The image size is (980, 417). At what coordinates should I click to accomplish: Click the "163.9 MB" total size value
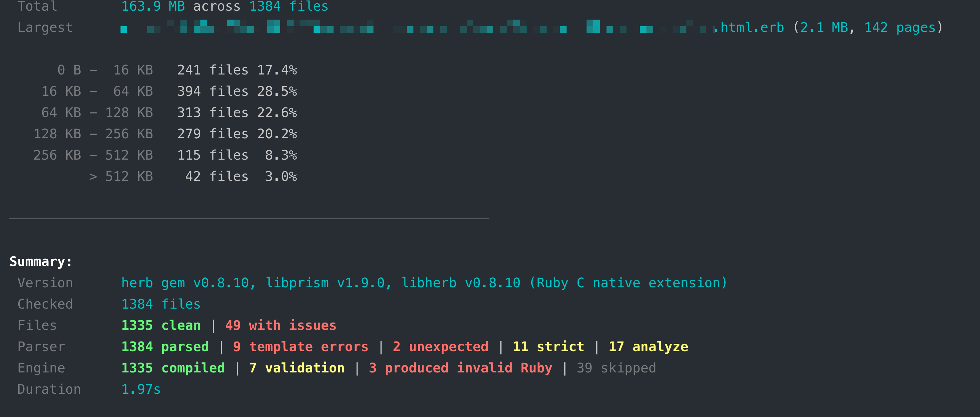pos(153,6)
